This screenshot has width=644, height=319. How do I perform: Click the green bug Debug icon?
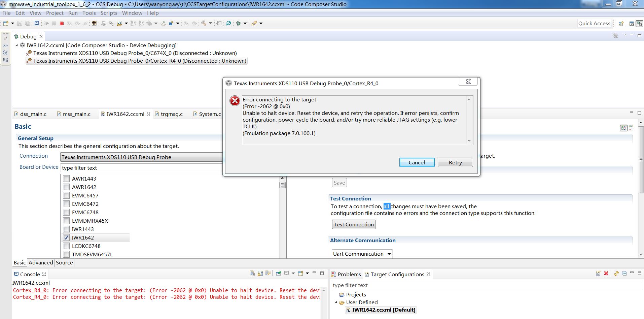239,23
